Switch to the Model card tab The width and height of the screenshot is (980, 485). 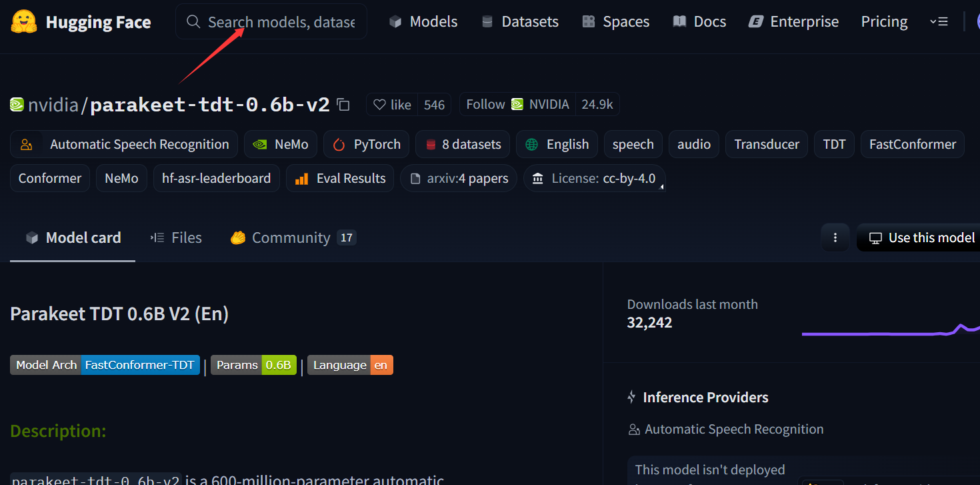pyautogui.click(x=73, y=237)
